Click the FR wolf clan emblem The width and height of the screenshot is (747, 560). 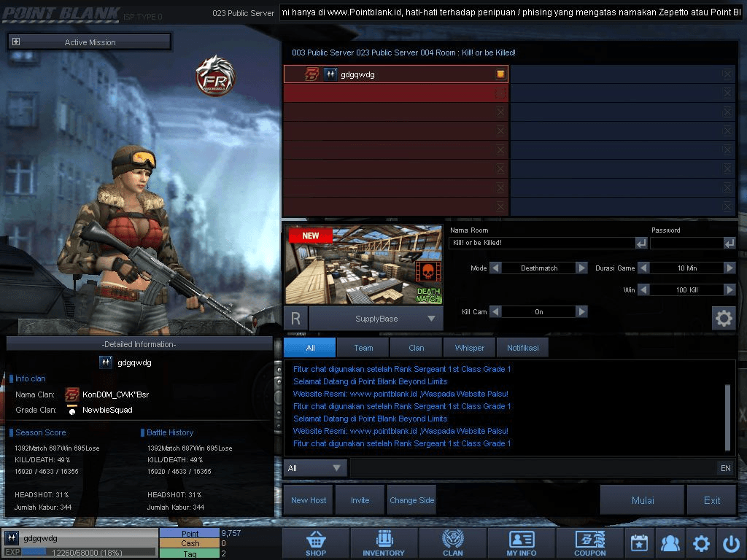216,76
